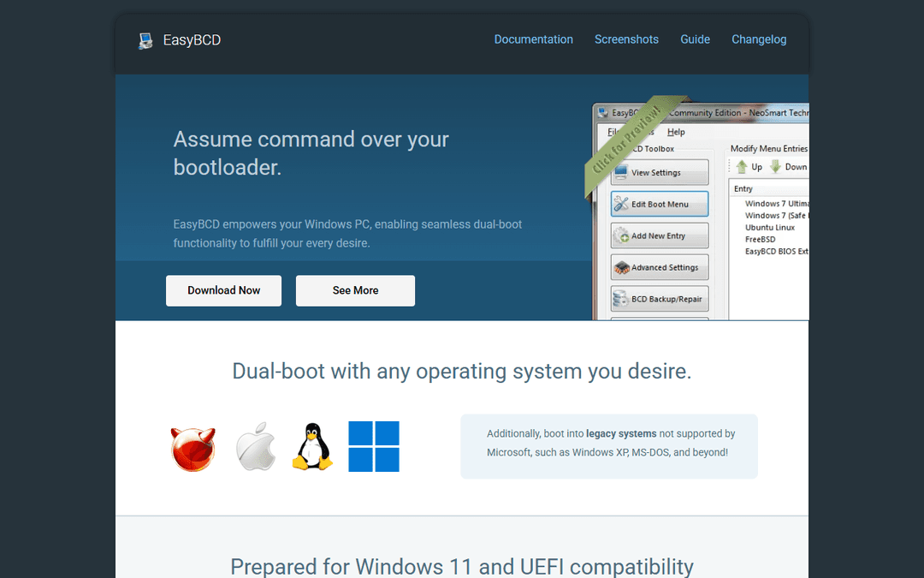Image resolution: width=924 pixels, height=578 pixels.
Task: Click the green Up arrow in preview
Action: click(x=742, y=167)
